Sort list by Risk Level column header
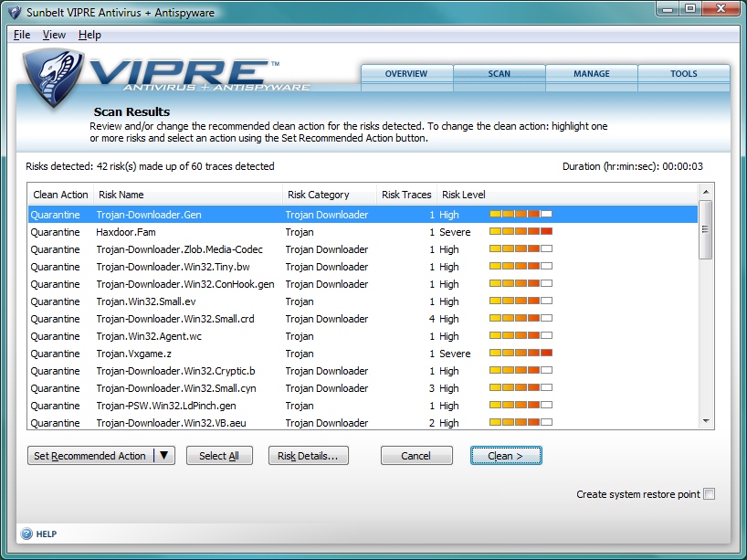The height and width of the screenshot is (560, 747). 464,195
